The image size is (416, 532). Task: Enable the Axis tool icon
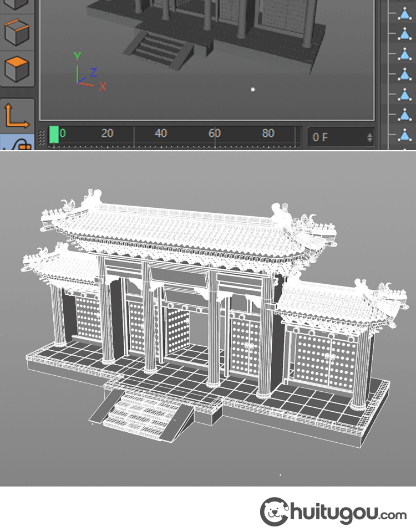click(x=17, y=115)
